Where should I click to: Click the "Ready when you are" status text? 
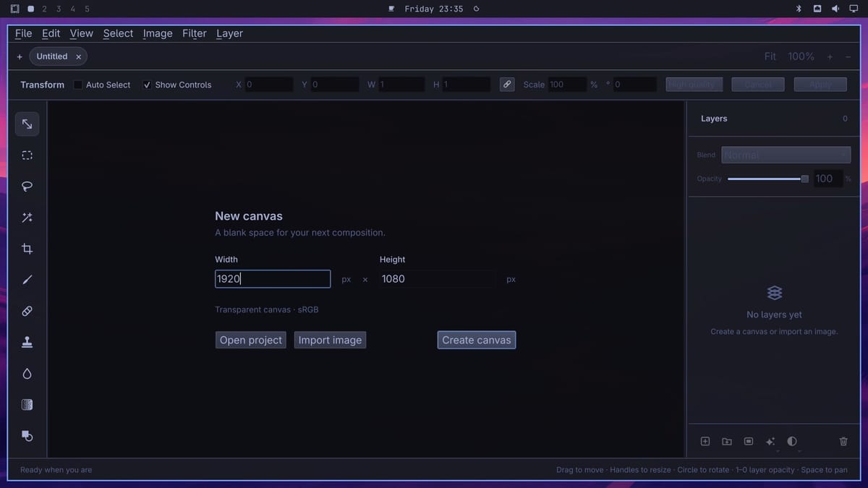click(56, 470)
